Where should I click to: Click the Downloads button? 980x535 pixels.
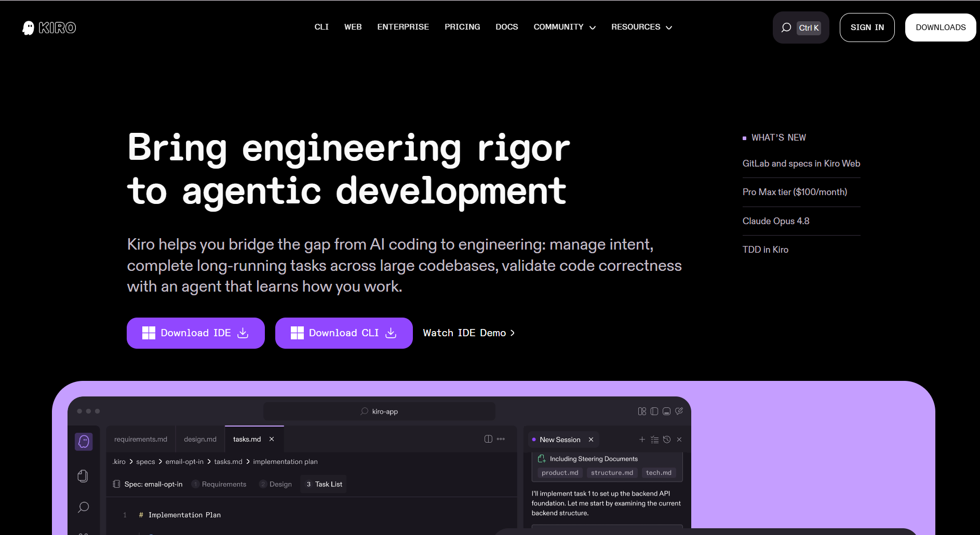[x=941, y=28]
